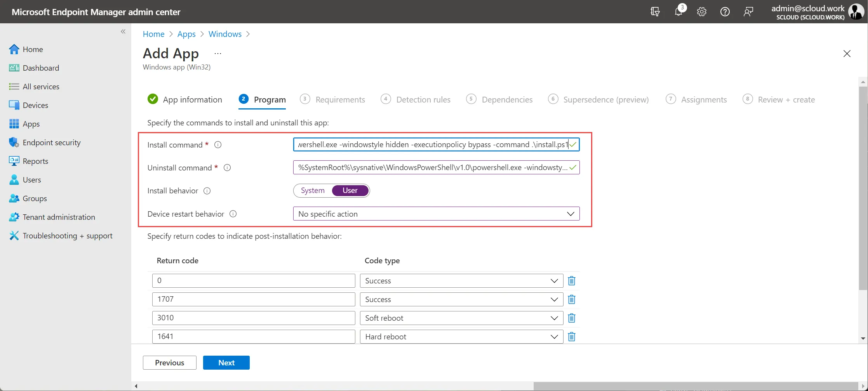Collapse the left navigation pane
Viewport: 868px width, 391px height.
point(123,31)
